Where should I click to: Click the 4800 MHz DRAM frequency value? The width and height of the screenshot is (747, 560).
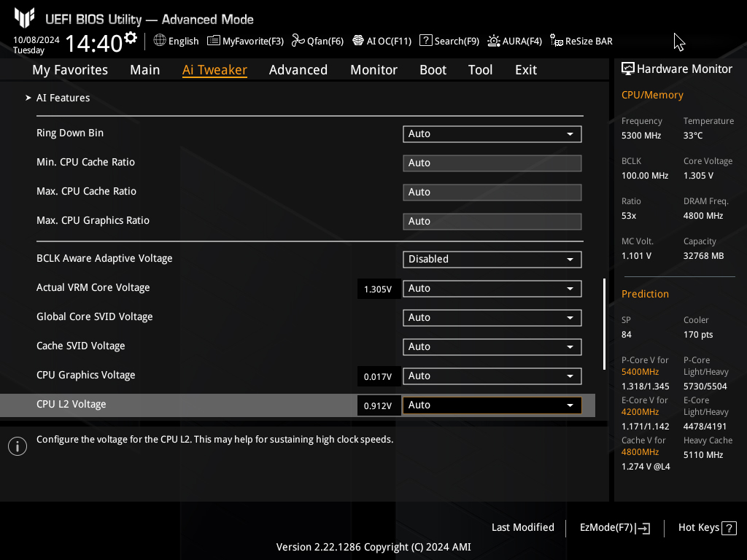tap(703, 216)
